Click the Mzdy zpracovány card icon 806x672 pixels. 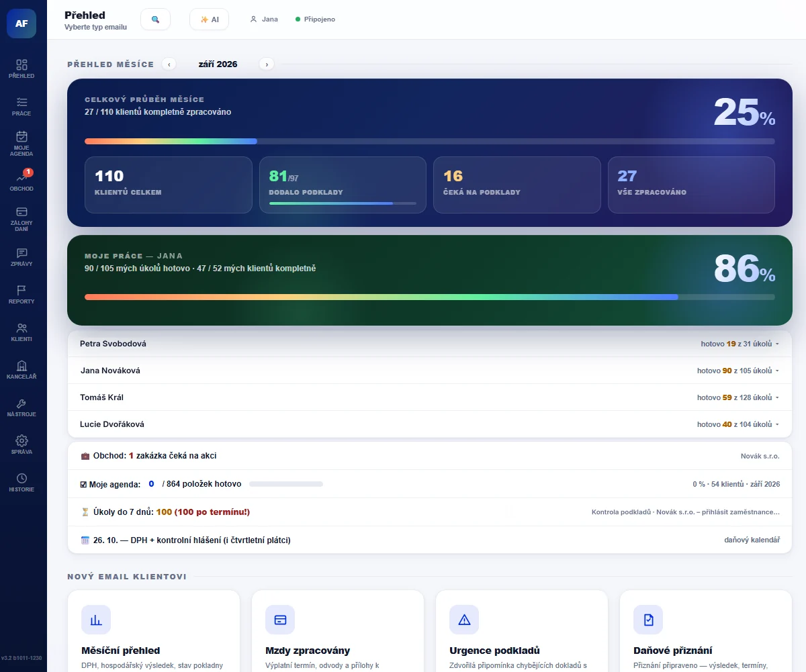tap(280, 620)
